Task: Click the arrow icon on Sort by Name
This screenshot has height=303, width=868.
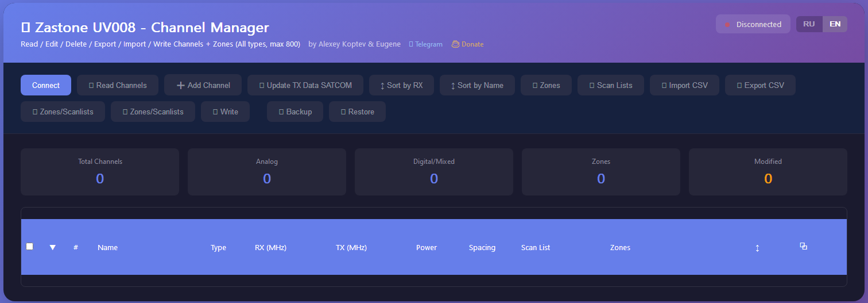Action: [x=453, y=86]
